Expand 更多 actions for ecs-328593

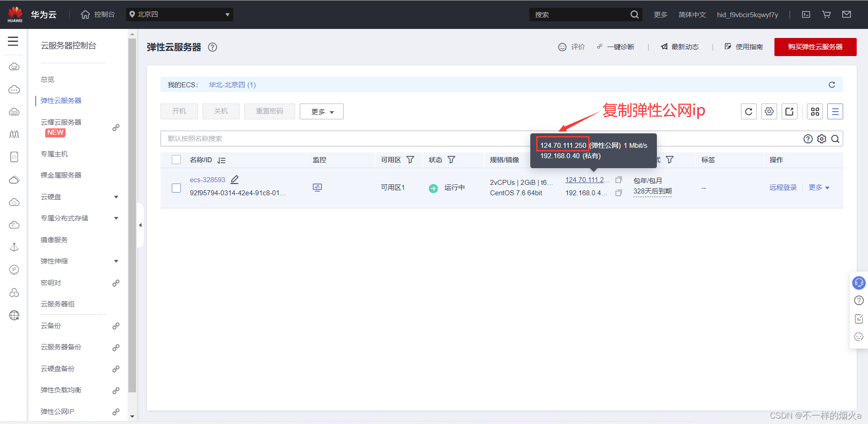pyautogui.click(x=819, y=188)
